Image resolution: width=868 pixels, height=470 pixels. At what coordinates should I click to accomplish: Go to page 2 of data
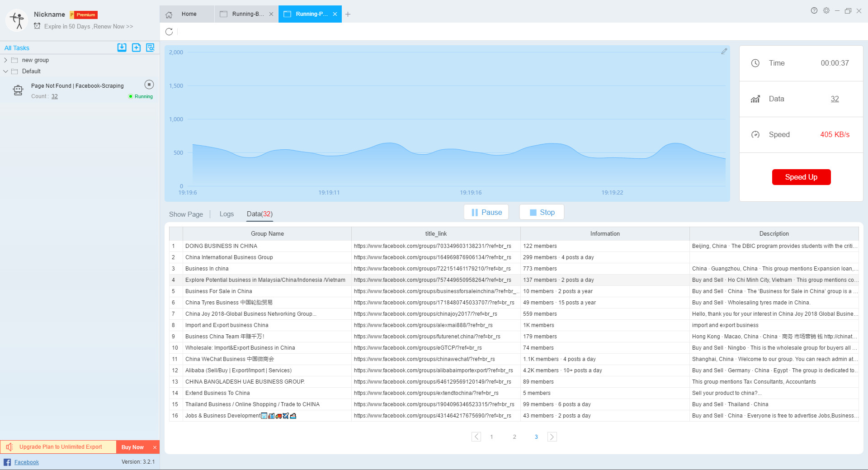[x=514, y=437]
